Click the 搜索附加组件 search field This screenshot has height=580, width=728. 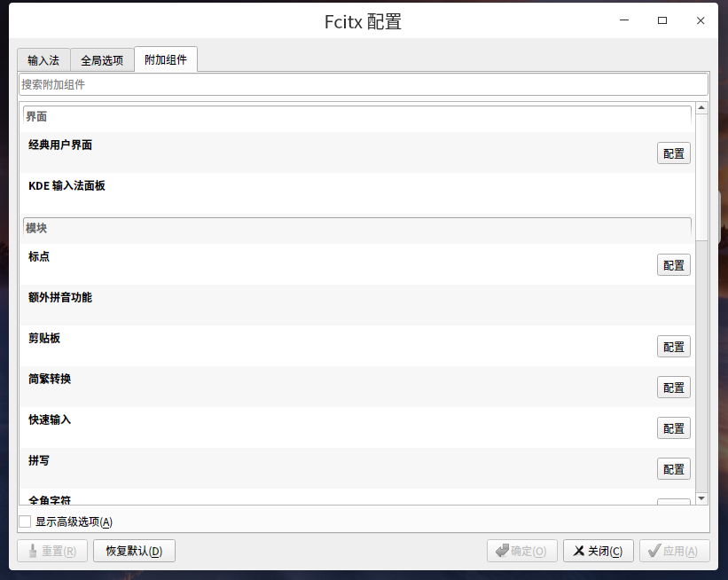[355, 84]
